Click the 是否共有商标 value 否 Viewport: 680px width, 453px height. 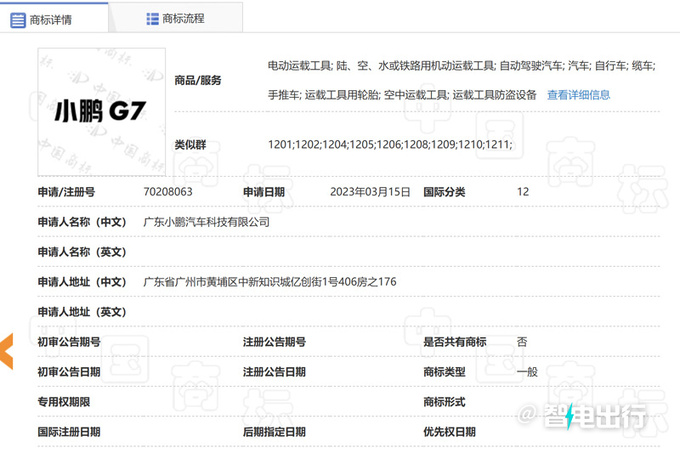click(x=522, y=341)
